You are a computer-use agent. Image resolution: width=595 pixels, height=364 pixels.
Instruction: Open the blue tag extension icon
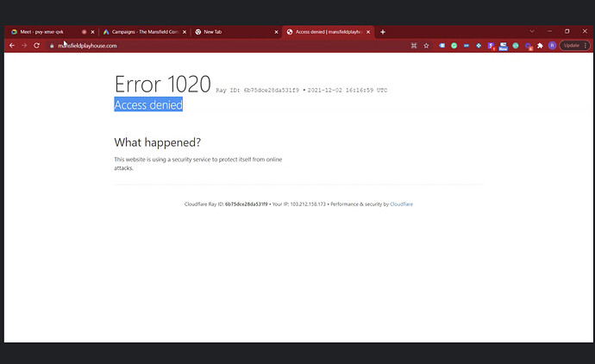tap(442, 46)
